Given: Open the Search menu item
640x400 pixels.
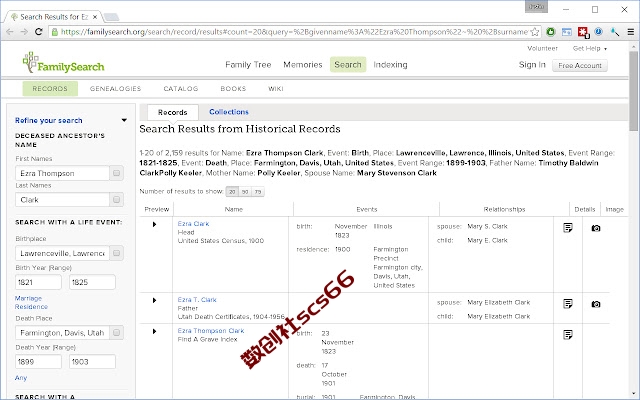Looking at the screenshot, I should 348,64.
